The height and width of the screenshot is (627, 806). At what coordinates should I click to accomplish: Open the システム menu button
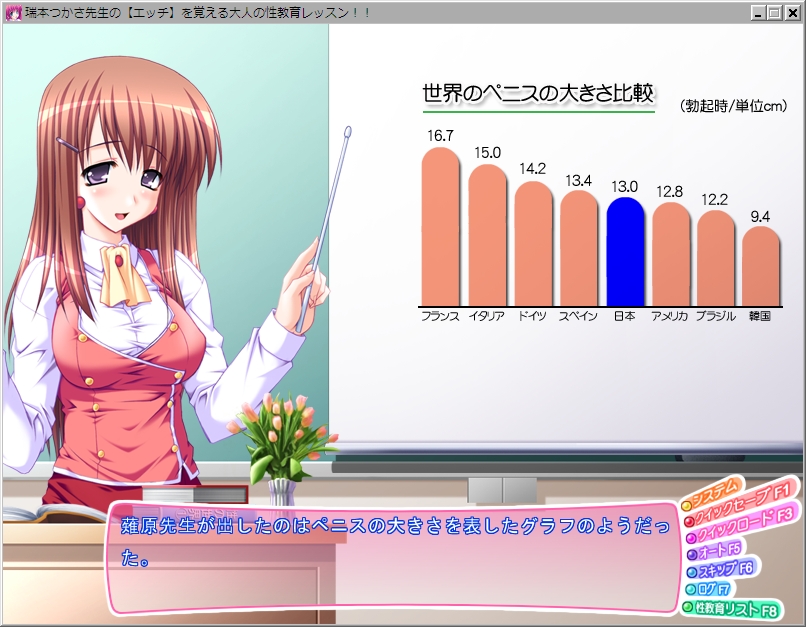pyautogui.click(x=713, y=495)
